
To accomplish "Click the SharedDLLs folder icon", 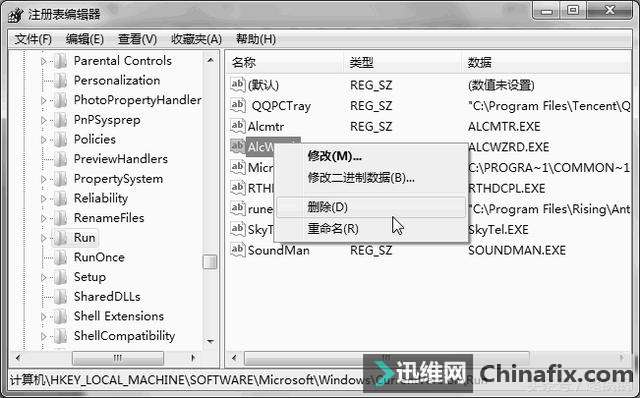I will click(x=60, y=296).
